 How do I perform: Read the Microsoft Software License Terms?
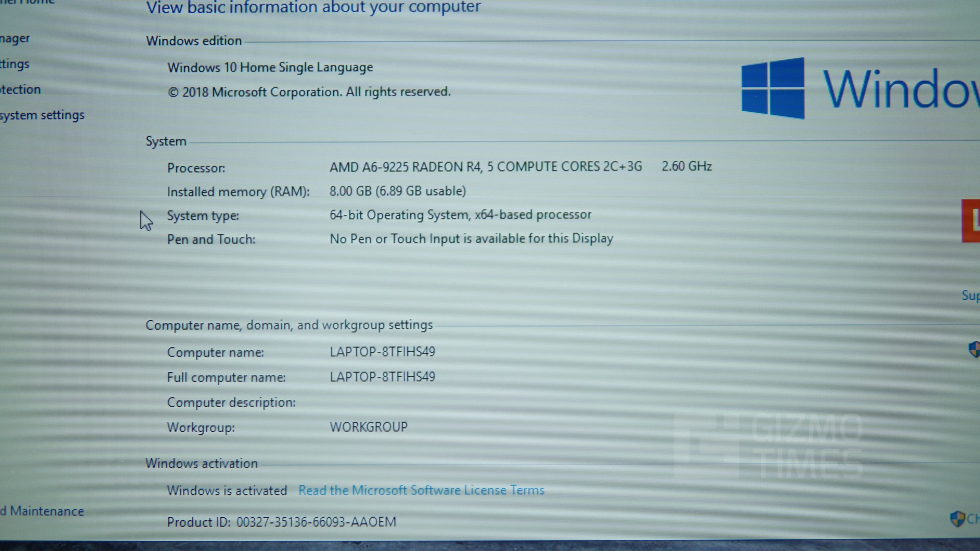click(x=421, y=490)
